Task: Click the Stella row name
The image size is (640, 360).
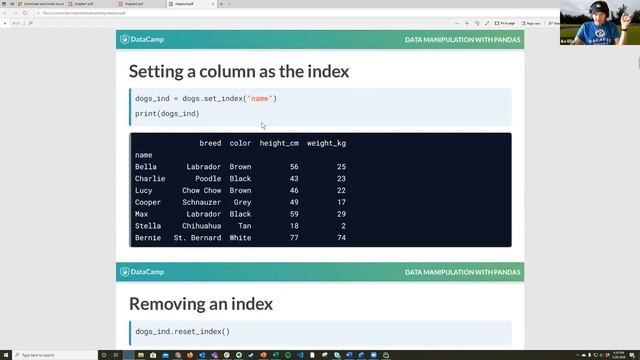Action: coord(148,226)
